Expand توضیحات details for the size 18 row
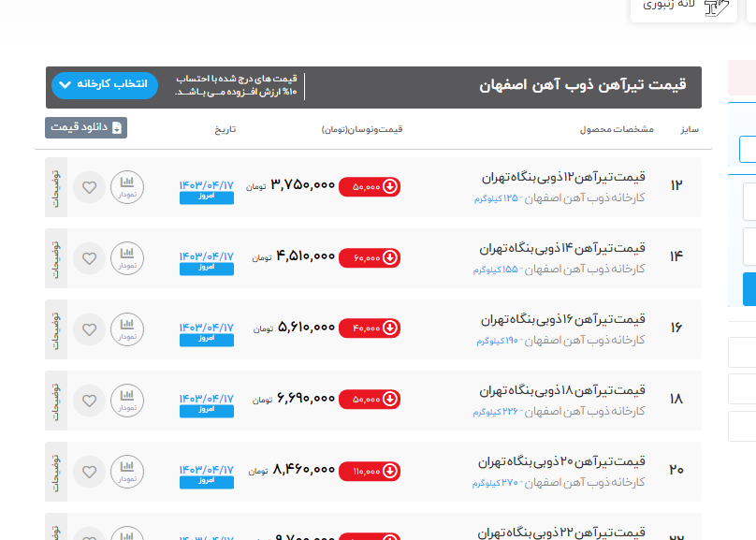This screenshot has height=540, width=756. pyautogui.click(x=55, y=401)
